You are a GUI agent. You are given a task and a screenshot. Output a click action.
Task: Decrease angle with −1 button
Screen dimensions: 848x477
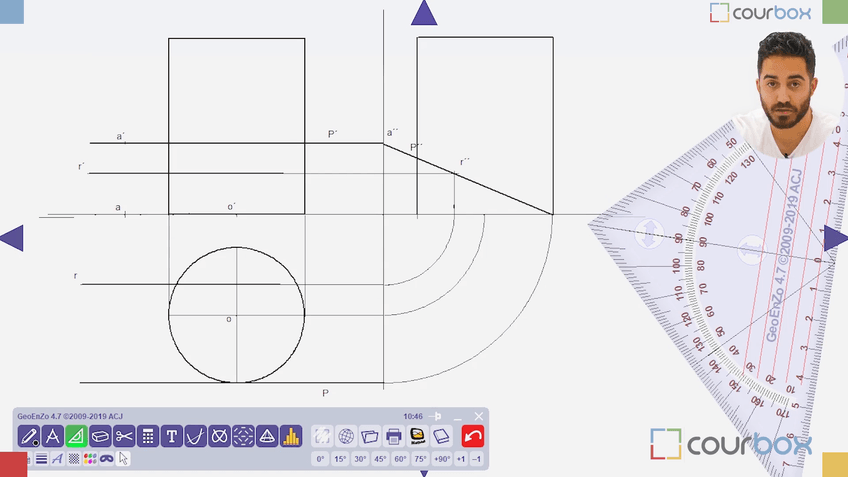click(476, 459)
